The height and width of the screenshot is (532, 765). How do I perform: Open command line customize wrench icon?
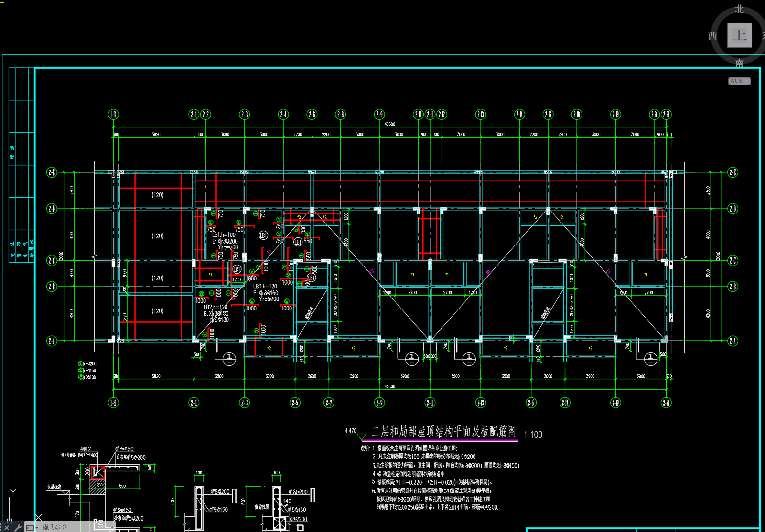click(x=17, y=527)
